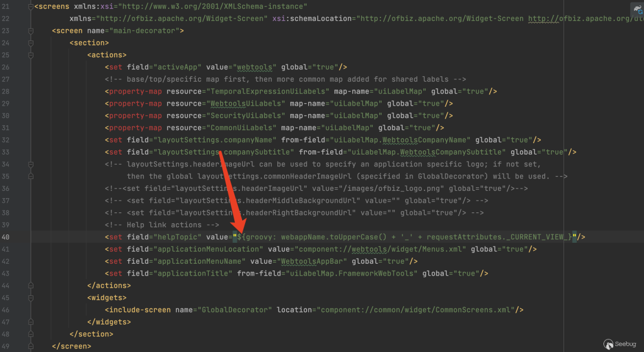This screenshot has width=644, height=352.
Task: Click the "applicationMenuLocation" field value
Action: point(208,249)
